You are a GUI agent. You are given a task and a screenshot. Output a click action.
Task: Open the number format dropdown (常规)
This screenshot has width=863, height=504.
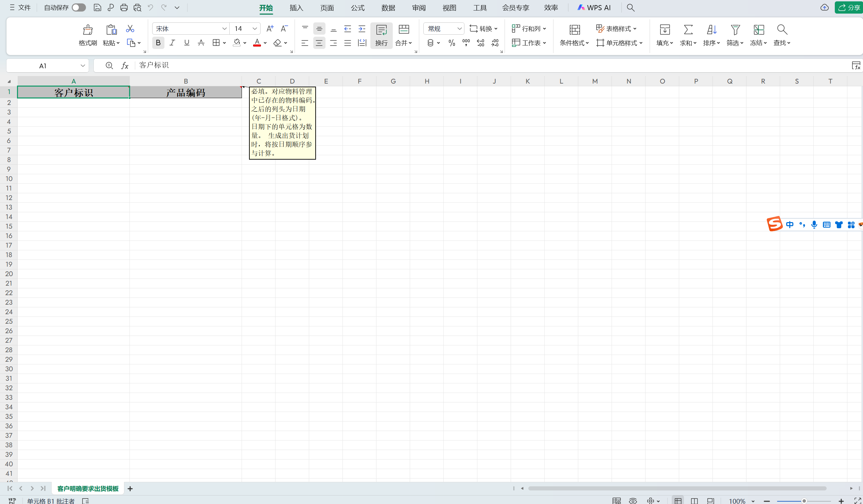(459, 29)
